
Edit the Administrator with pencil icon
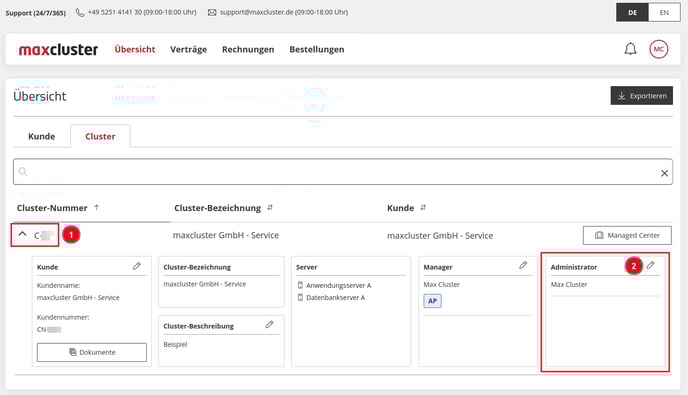point(651,265)
